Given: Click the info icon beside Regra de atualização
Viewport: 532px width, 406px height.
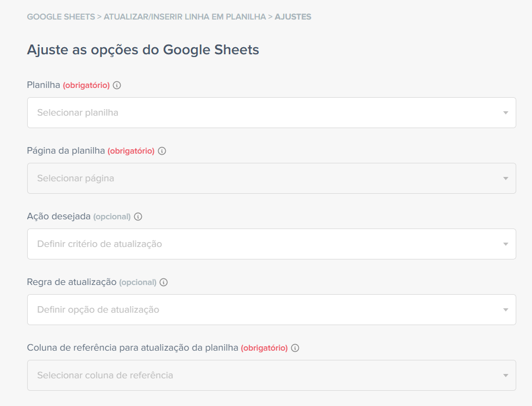Looking at the screenshot, I should 164,282.
